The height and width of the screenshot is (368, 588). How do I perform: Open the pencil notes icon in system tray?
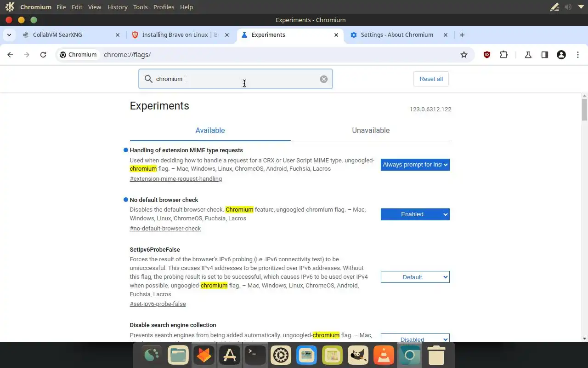pos(555,7)
